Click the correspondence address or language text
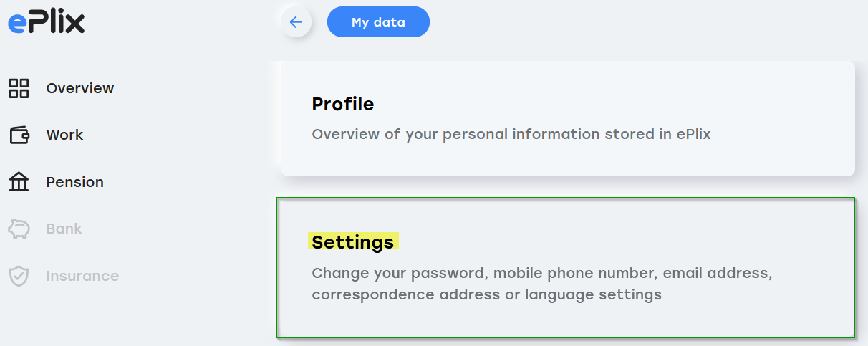This screenshot has width=868, height=346. (486, 294)
